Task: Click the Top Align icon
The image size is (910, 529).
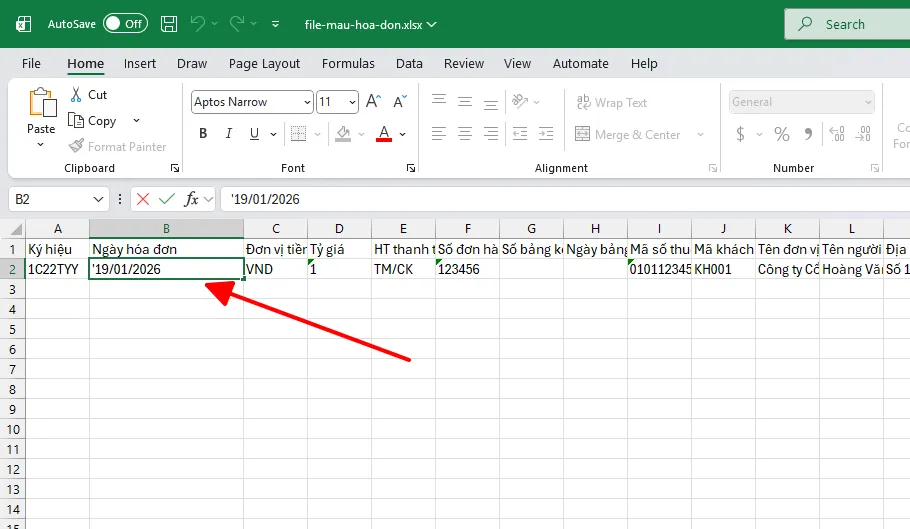Action: point(439,100)
